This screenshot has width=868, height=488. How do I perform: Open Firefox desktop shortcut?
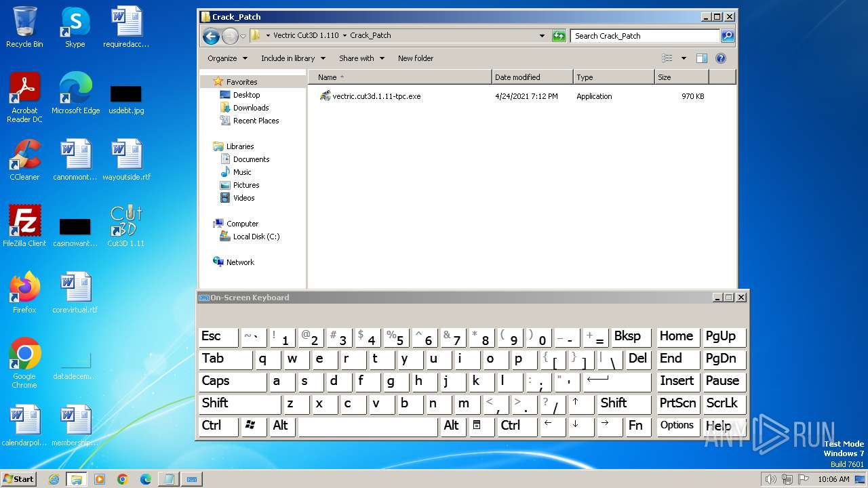click(x=24, y=293)
